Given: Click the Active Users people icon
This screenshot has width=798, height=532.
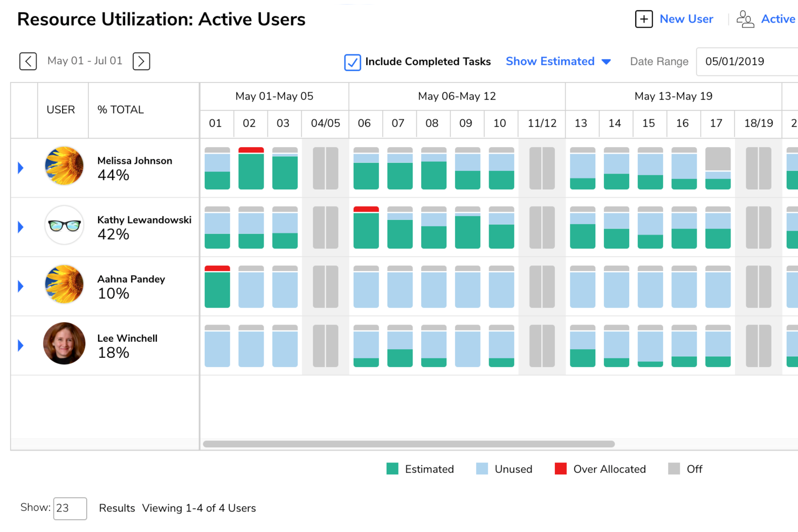Looking at the screenshot, I should click(x=746, y=19).
